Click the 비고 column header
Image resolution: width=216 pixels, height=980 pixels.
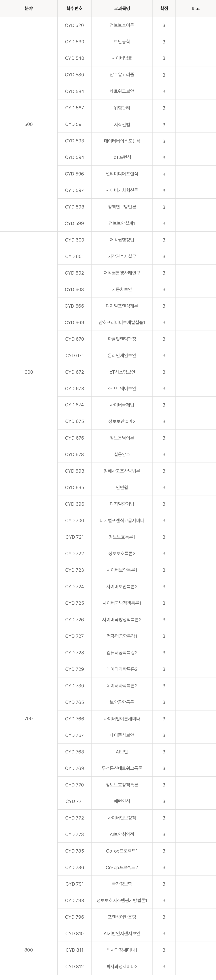195,8
